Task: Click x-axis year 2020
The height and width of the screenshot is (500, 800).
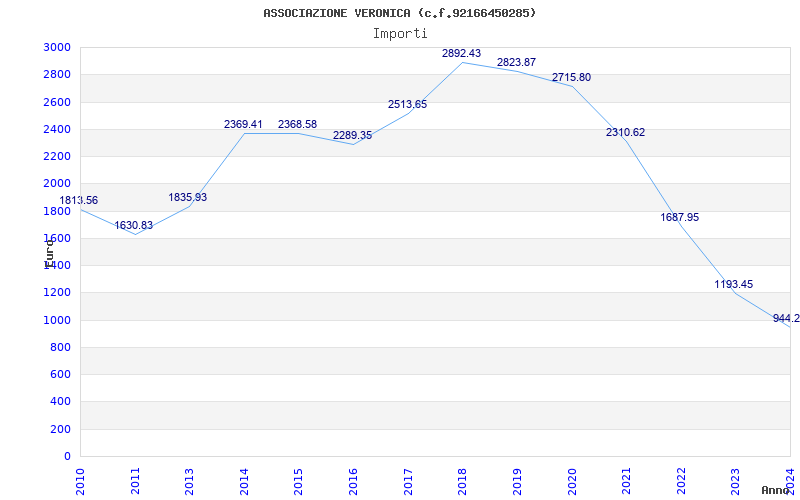Action: click(x=572, y=482)
